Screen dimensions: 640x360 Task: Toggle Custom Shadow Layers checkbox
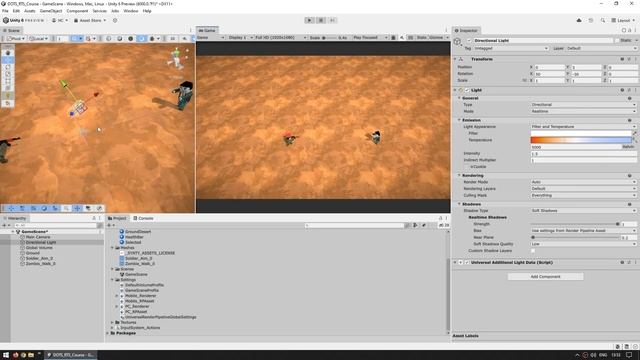click(x=533, y=251)
